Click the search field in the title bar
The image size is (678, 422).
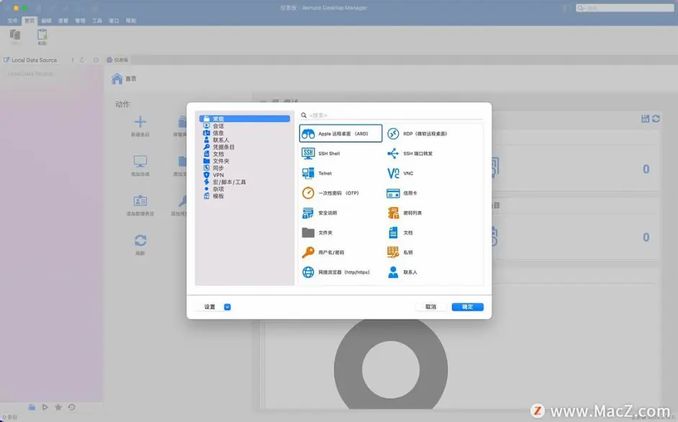(x=624, y=8)
